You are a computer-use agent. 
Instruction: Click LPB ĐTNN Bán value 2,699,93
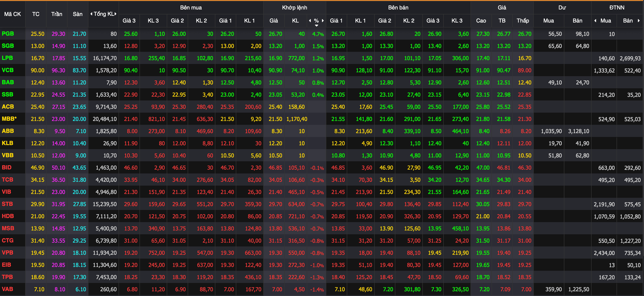click(630, 59)
